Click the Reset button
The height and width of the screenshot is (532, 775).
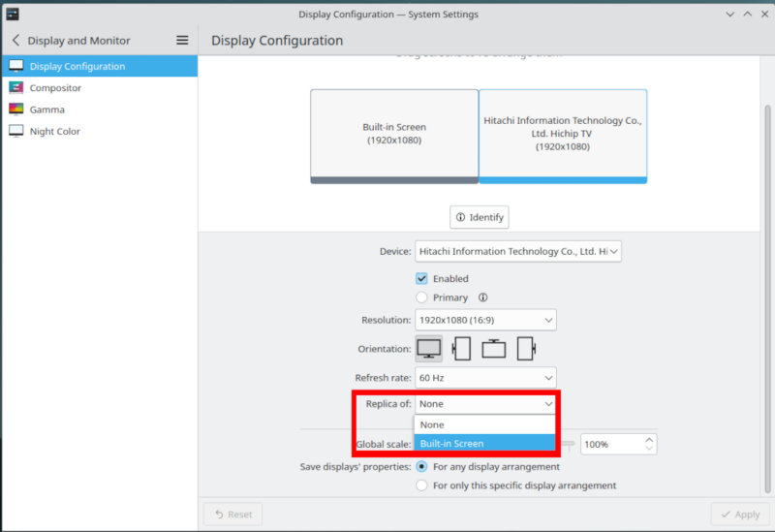point(233,515)
